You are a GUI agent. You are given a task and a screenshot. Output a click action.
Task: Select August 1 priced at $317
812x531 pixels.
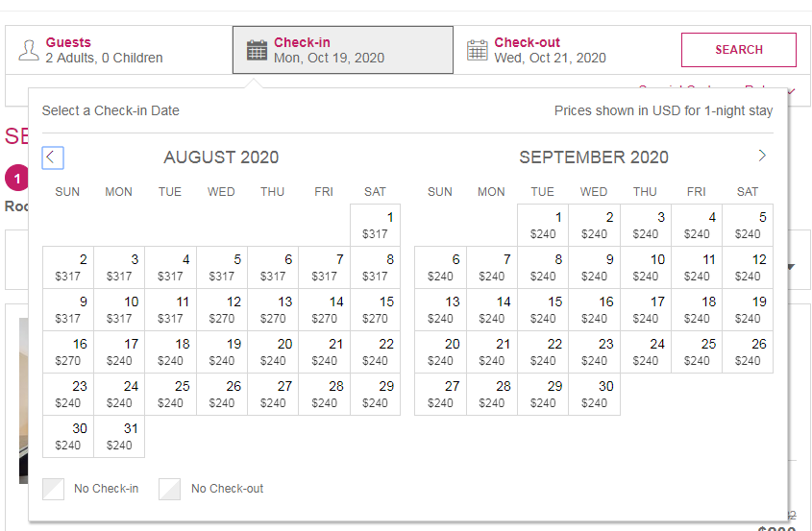point(375,225)
